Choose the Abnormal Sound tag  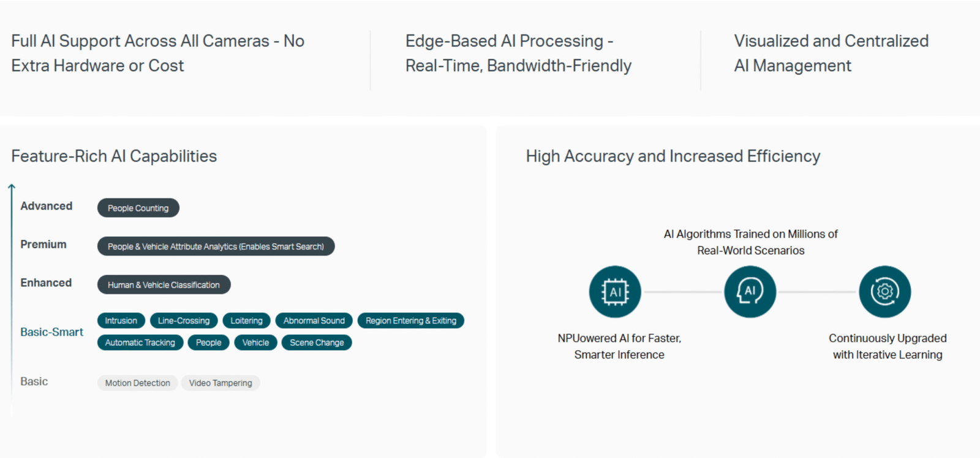[x=314, y=321]
